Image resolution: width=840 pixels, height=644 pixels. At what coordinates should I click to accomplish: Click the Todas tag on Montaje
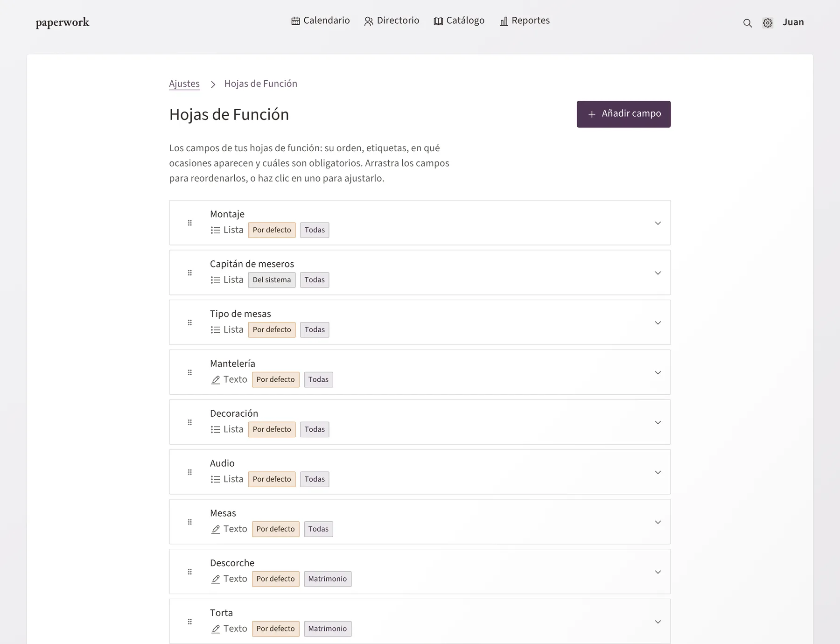click(315, 230)
